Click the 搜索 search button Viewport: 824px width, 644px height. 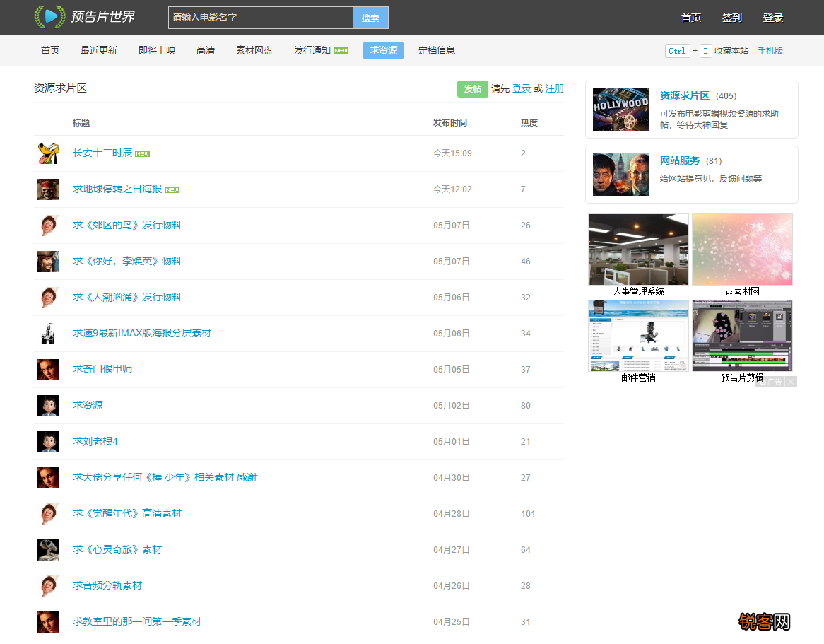(x=370, y=18)
